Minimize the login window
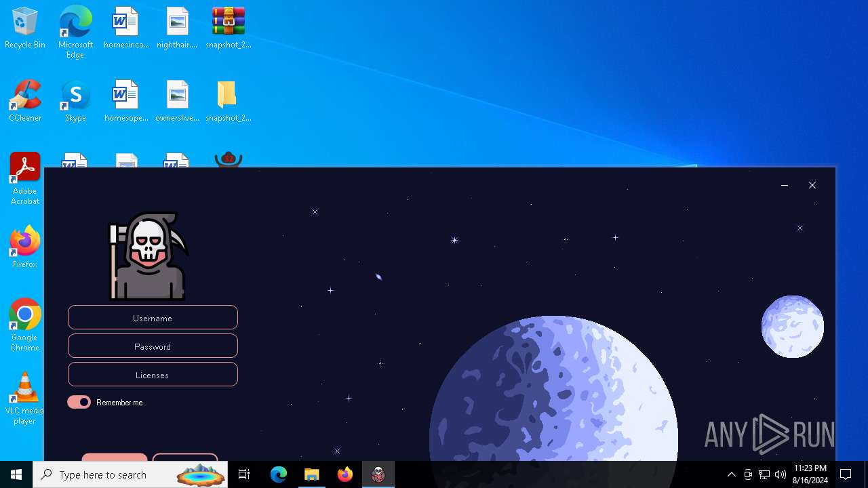This screenshot has width=868, height=488. (x=785, y=185)
